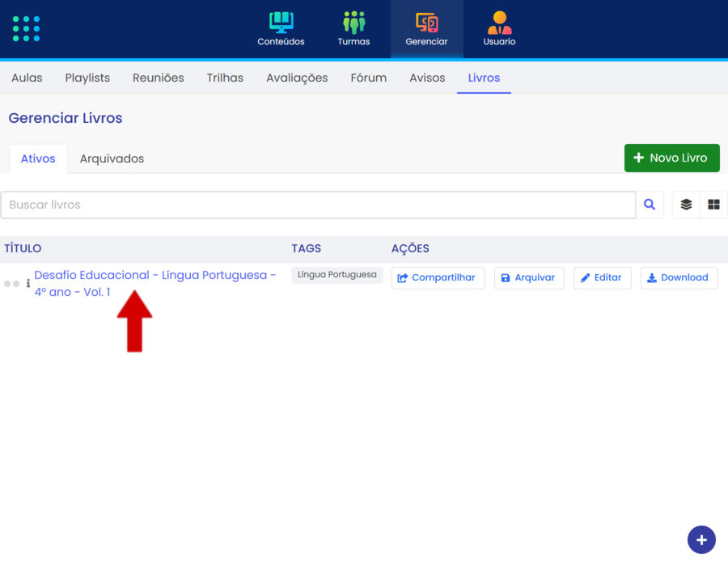
Task: Click the round plus floating button
Action: (x=701, y=539)
